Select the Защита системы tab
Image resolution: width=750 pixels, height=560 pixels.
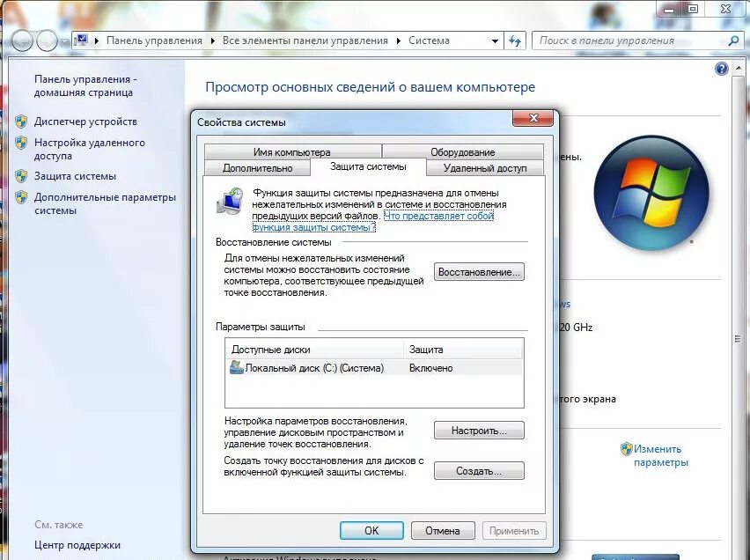pyautogui.click(x=368, y=166)
